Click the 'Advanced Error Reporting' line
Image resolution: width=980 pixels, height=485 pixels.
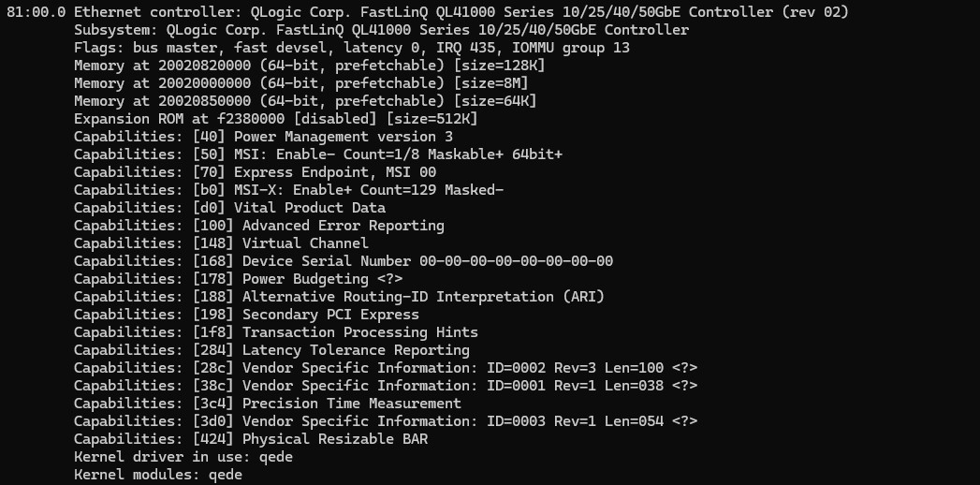258,226
